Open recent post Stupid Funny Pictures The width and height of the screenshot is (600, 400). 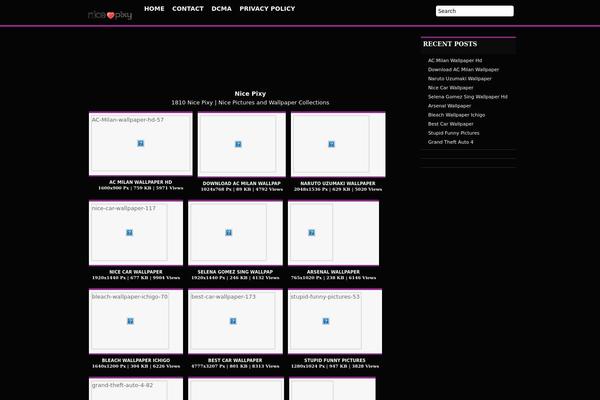click(453, 133)
